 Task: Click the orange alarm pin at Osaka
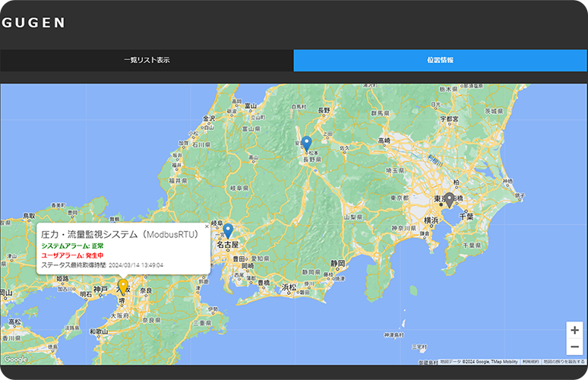123,286
